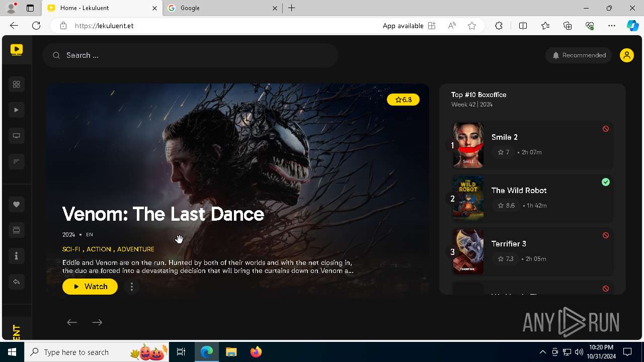Click the Smile 2 rating 7 badge

(x=503, y=152)
